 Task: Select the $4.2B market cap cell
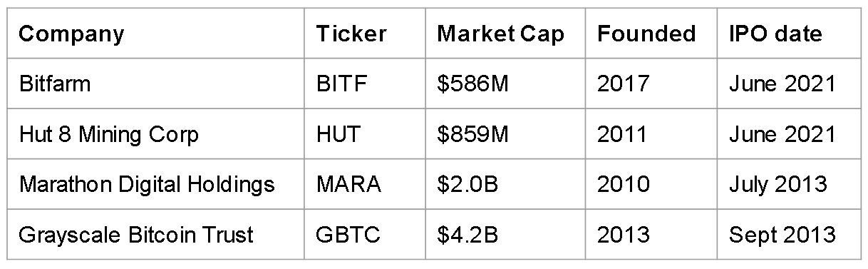506,233
